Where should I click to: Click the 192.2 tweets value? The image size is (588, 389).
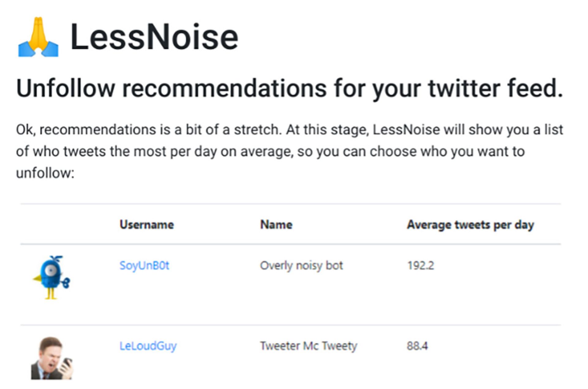tap(420, 265)
